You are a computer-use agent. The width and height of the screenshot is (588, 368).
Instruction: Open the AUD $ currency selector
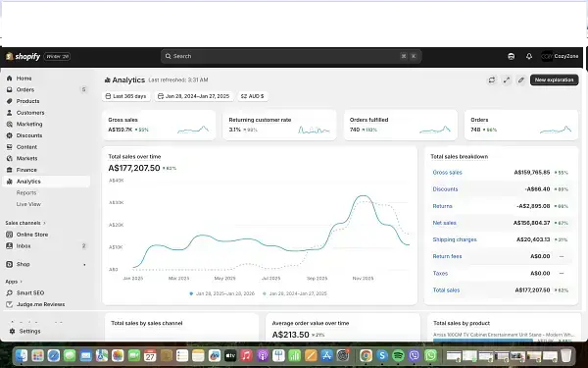click(253, 96)
